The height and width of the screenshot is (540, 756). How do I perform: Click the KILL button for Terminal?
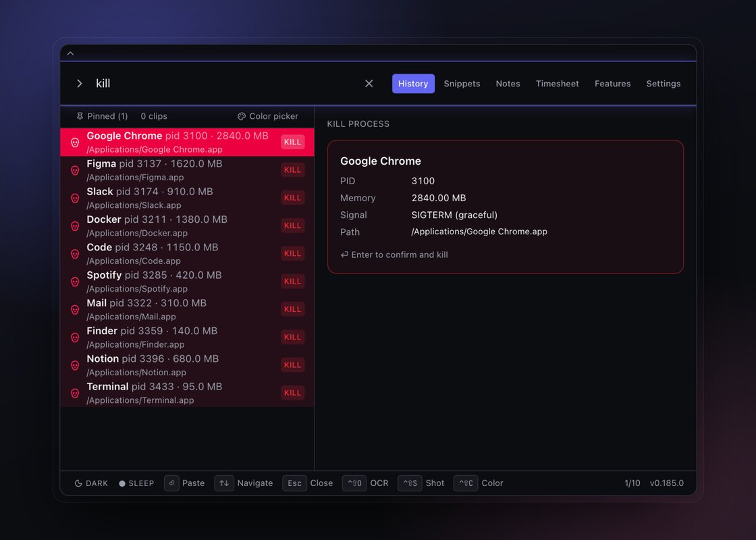(293, 392)
